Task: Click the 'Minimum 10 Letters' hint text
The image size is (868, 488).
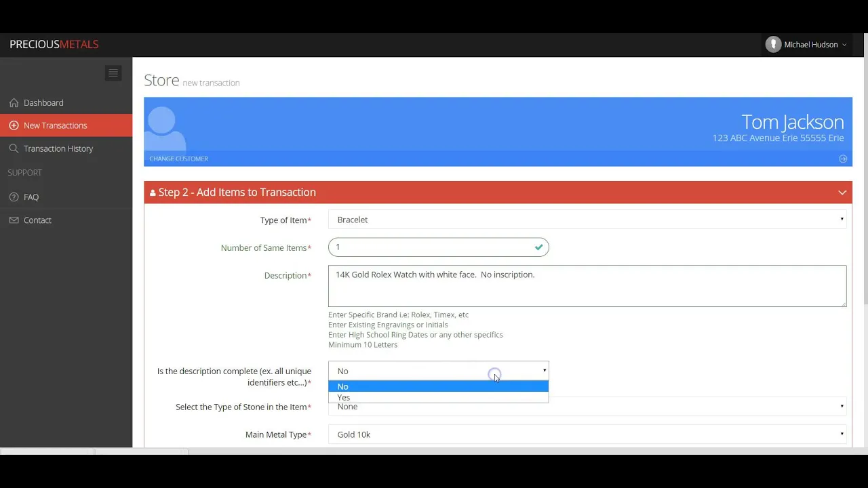Action: pyautogui.click(x=363, y=345)
